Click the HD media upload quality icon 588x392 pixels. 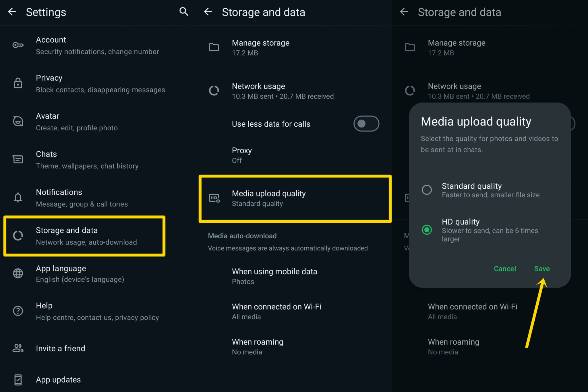pos(214,198)
